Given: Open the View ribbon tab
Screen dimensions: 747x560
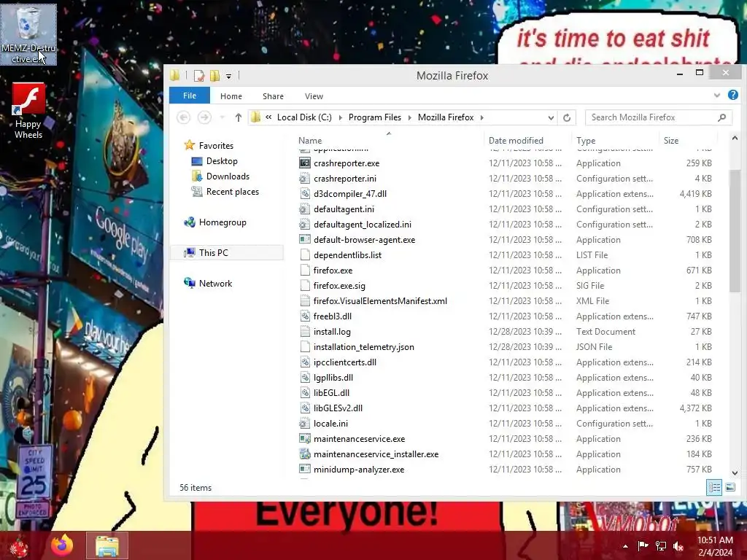Looking at the screenshot, I should 314,96.
